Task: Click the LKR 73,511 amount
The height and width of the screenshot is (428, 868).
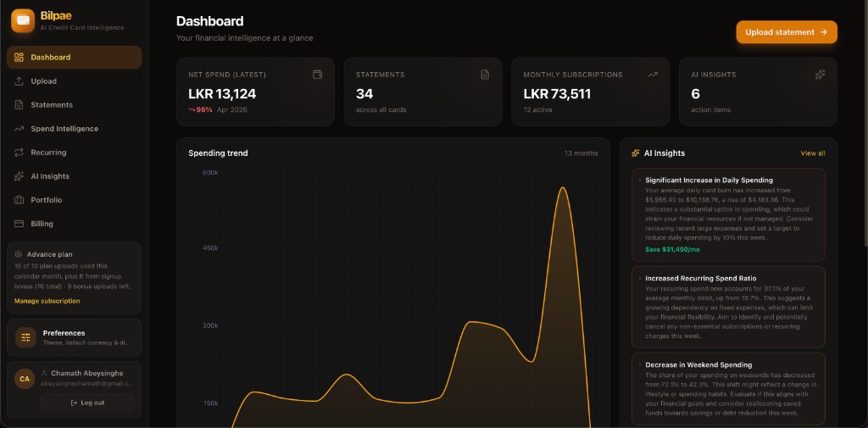Action: tap(557, 94)
